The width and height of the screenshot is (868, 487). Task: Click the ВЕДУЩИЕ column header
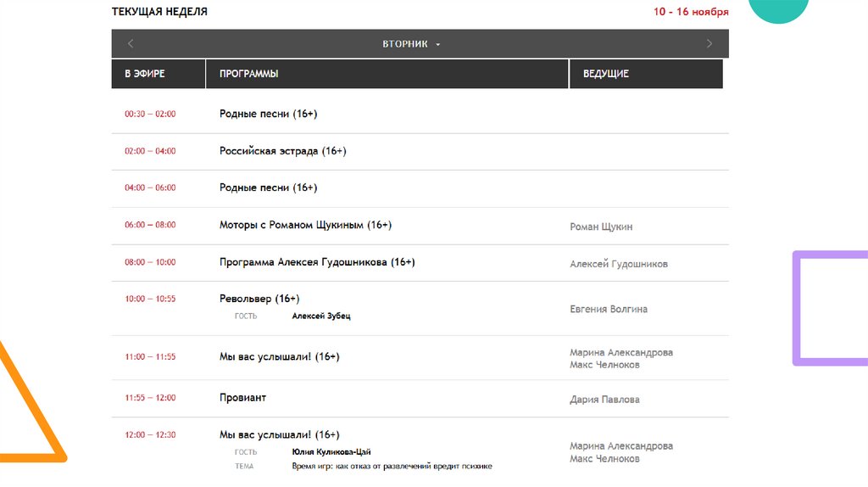pyautogui.click(x=606, y=74)
